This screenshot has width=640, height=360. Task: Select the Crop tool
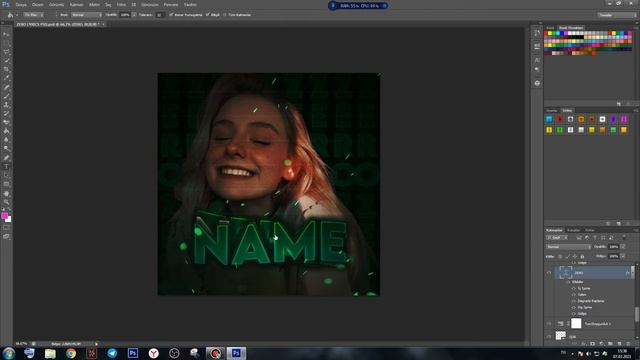[x=6, y=69]
